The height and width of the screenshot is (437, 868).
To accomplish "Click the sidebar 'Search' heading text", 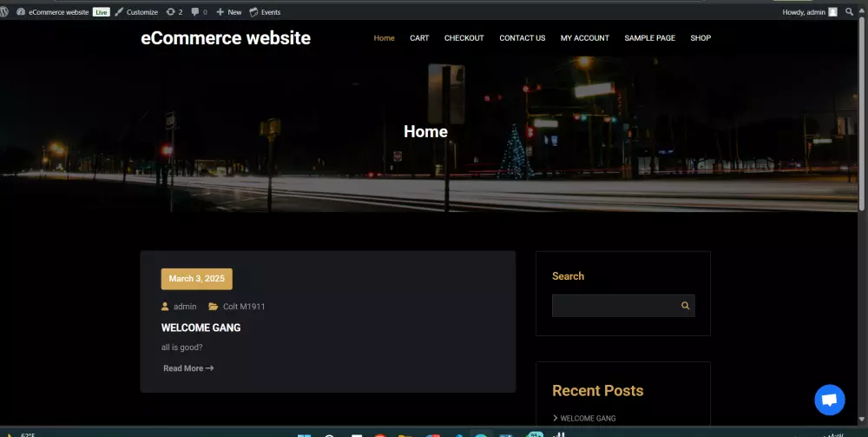I will pyautogui.click(x=568, y=275).
